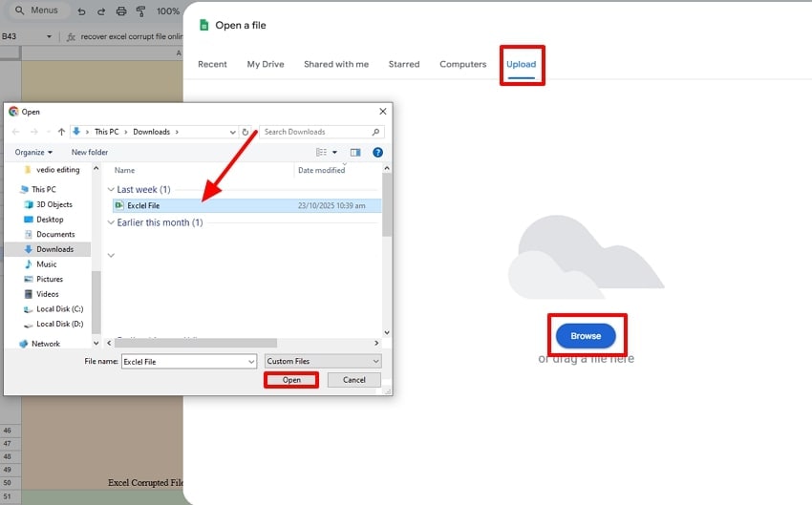Image resolution: width=812 pixels, height=505 pixels.
Task: Open the dialog Help icon
Action: pos(377,152)
